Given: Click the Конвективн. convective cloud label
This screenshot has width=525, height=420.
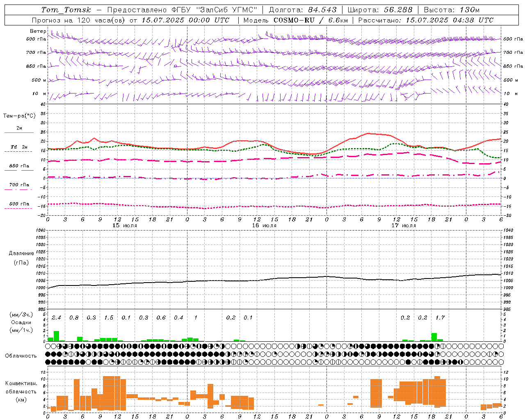Looking at the screenshot, I should 21,383.
